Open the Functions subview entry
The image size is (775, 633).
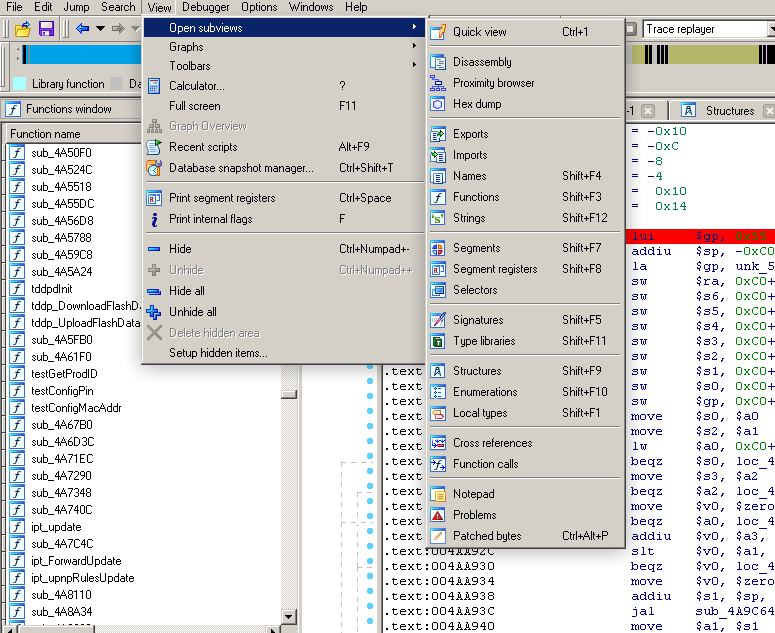point(525,197)
